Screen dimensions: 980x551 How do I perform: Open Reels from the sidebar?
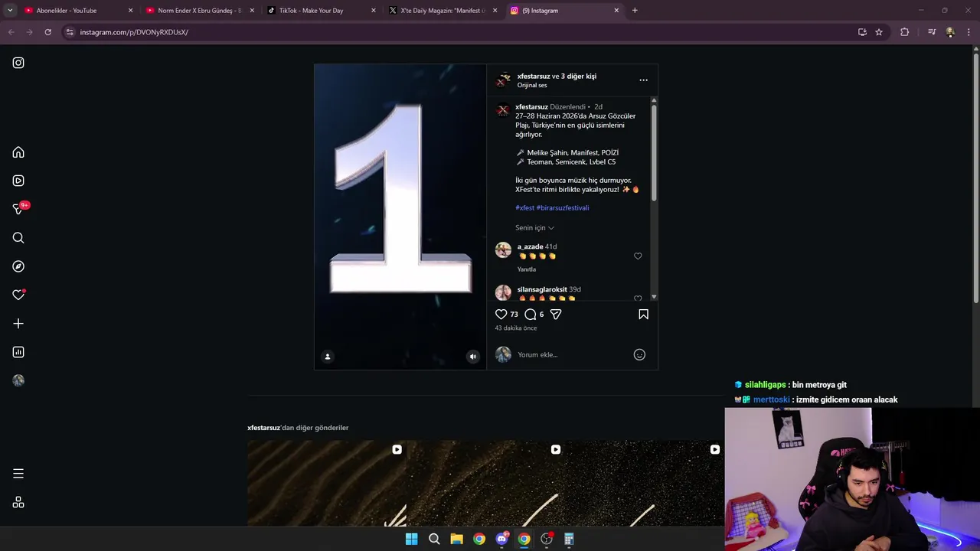point(18,181)
